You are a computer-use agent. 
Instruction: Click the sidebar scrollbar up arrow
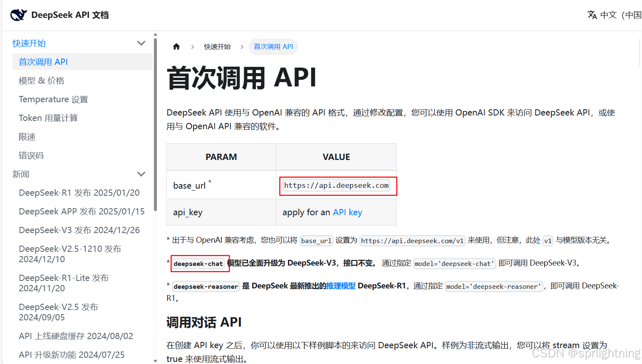point(155,35)
